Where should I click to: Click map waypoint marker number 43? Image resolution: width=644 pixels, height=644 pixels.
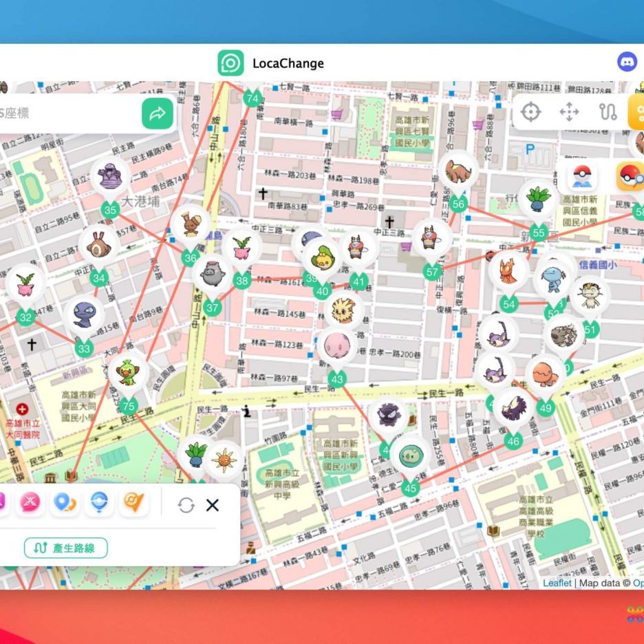336,379
